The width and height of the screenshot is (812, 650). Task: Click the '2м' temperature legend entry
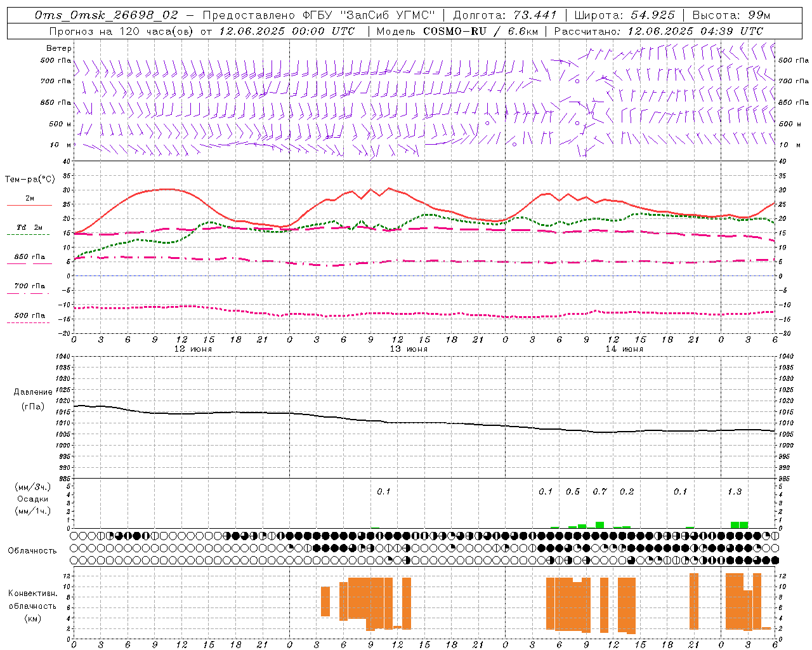pyautogui.click(x=30, y=199)
